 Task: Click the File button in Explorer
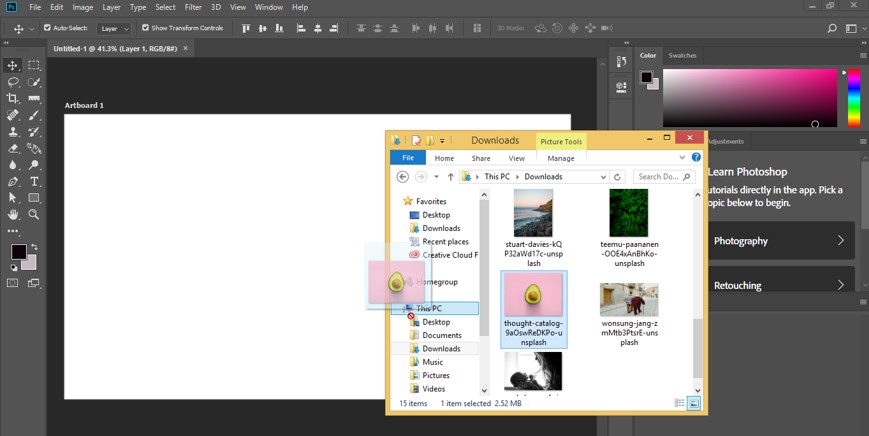click(407, 158)
